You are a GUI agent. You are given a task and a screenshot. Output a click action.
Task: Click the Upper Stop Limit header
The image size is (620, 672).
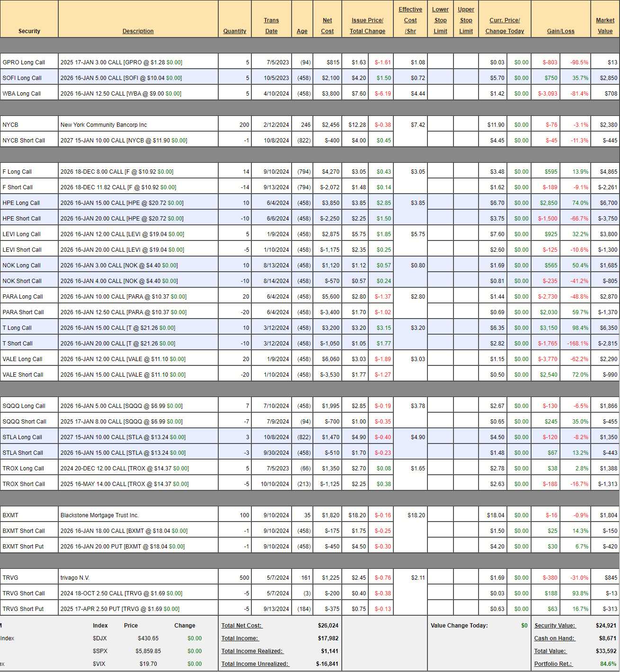(x=466, y=20)
